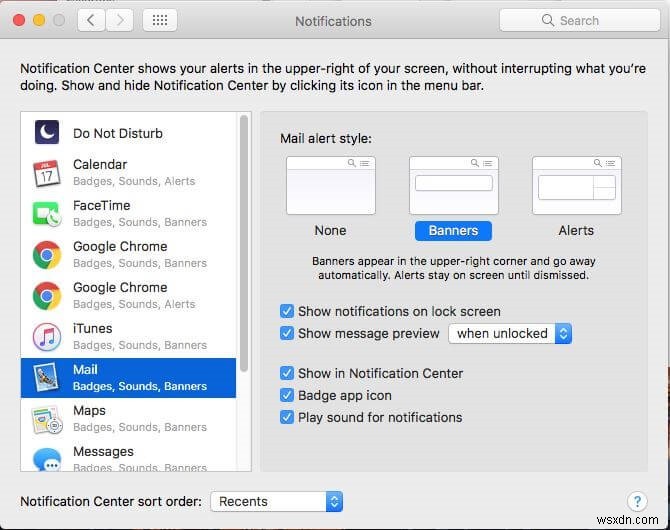Click the yellow minimize window button
This screenshot has height=530, width=670.
[x=39, y=20]
